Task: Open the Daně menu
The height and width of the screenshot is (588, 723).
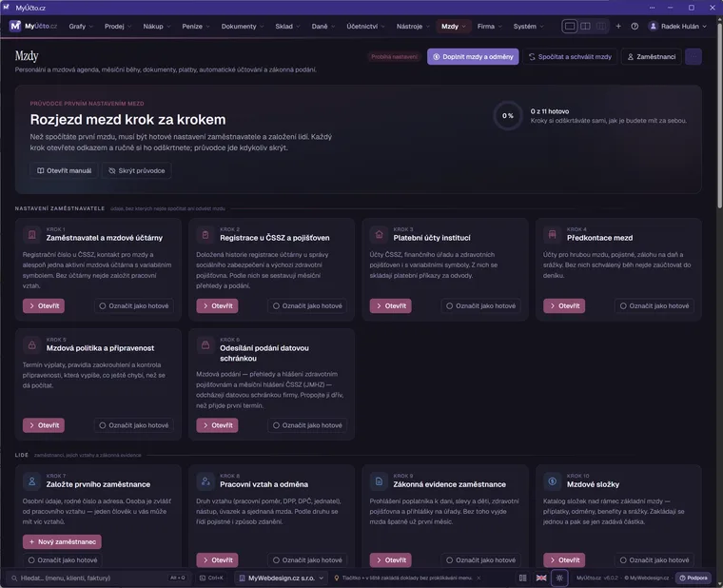Action: point(322,27)
